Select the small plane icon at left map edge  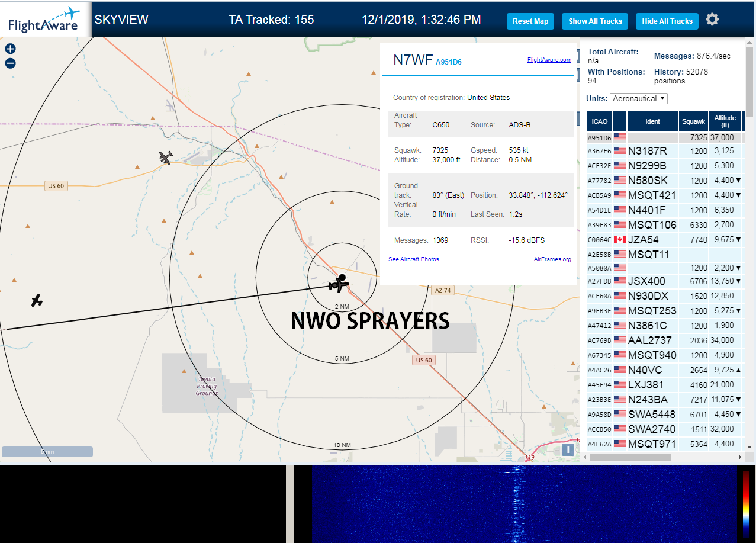coord(37,300)
